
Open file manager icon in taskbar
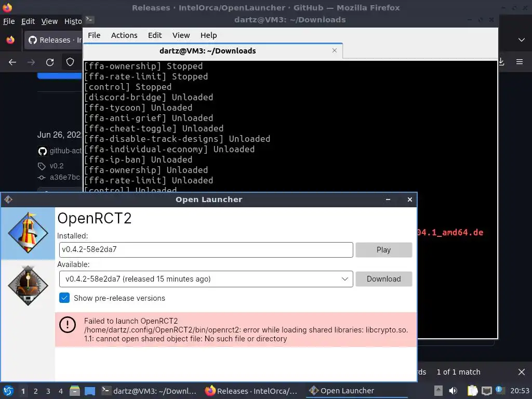[x=75, y=391]
